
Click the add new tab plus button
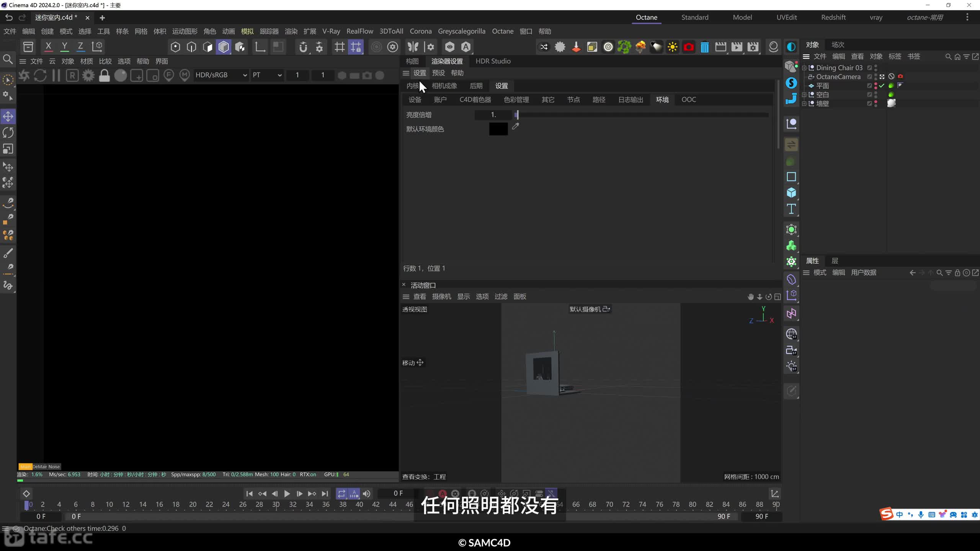coord(102,18)
